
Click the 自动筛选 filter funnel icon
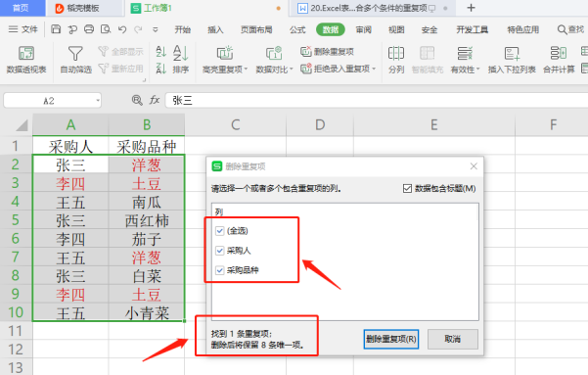pyautogui.click(x=75, y=54)
